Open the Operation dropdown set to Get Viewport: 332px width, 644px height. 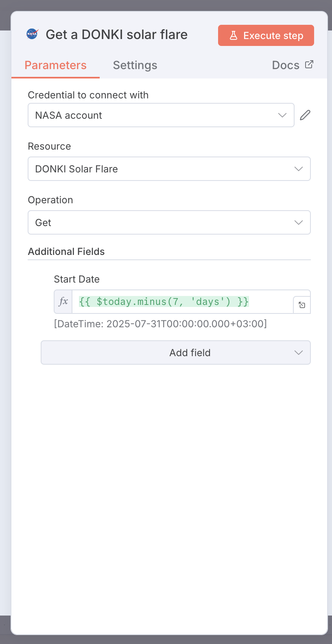click(x=169, y=222)
